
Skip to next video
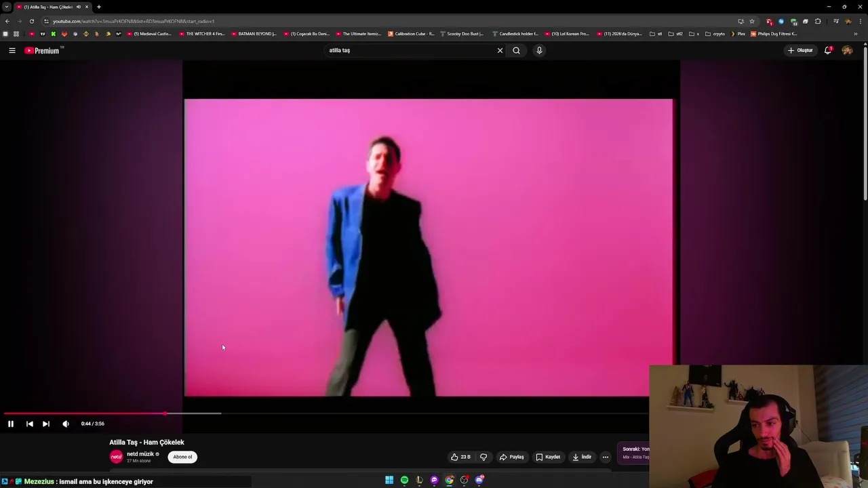[x=46, y=424]
